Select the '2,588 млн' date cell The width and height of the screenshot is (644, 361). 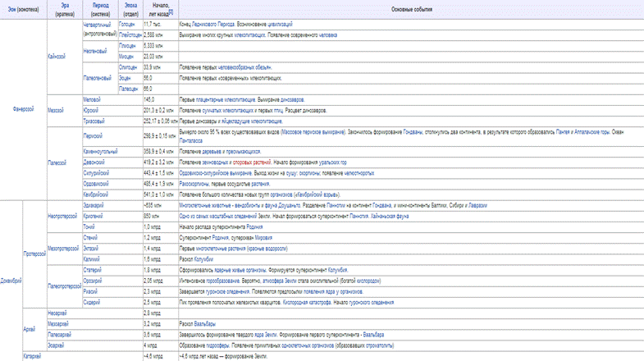(161, 35)
